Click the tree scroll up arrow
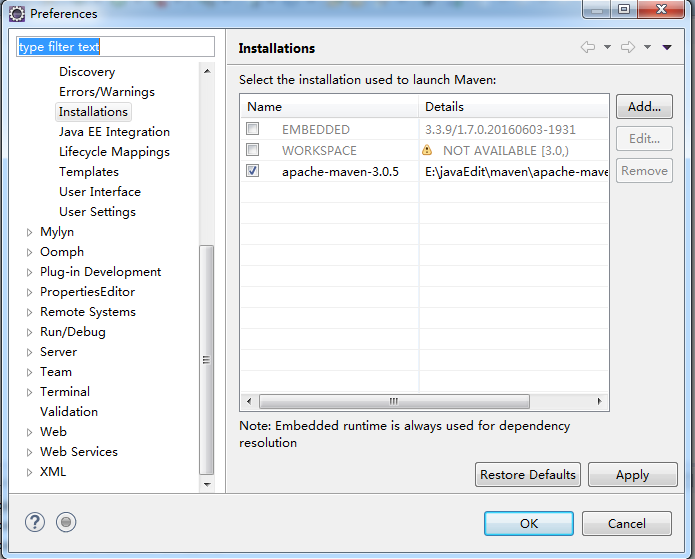This screenshot has width=695, height=559. (x=207, y=71)
